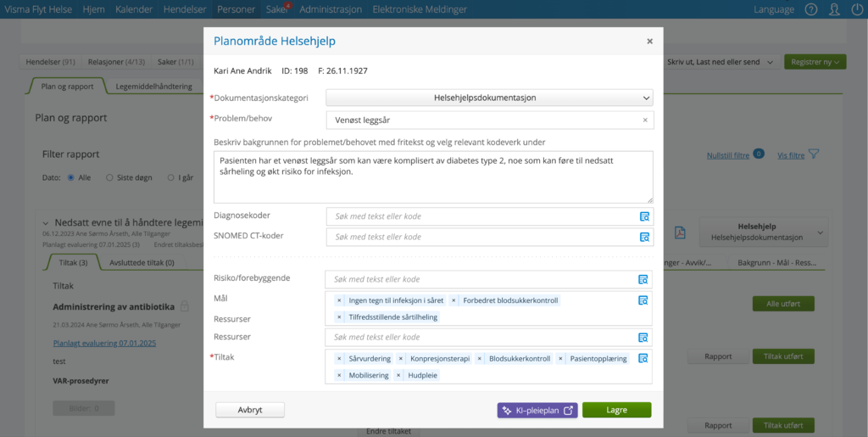The image size is (868, 437).
Task: Open the Tiltak code search icon
Action: 643,358
